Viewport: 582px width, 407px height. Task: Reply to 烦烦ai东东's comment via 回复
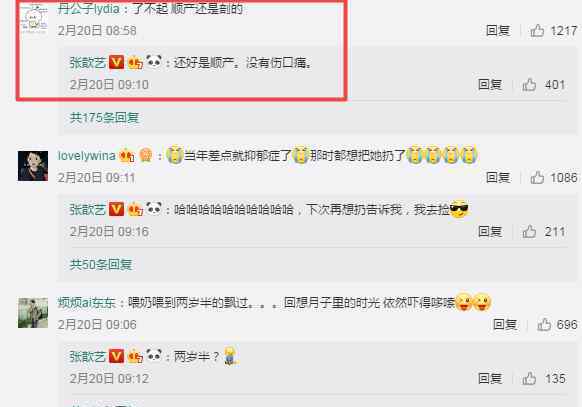505,324
